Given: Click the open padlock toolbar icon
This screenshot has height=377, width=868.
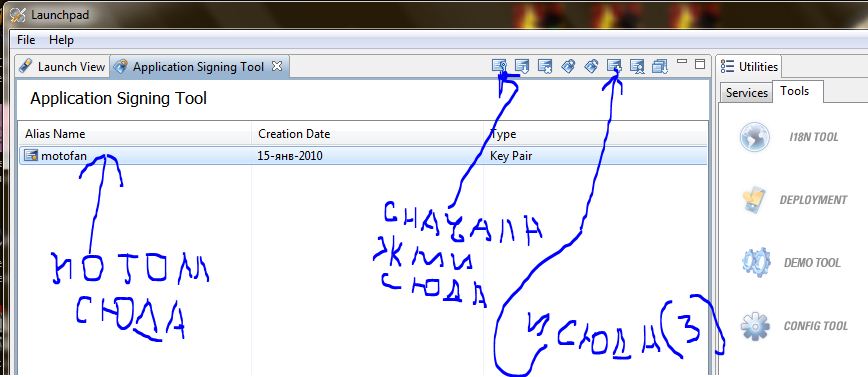Looking at the screenshot, I should (591, 66).
